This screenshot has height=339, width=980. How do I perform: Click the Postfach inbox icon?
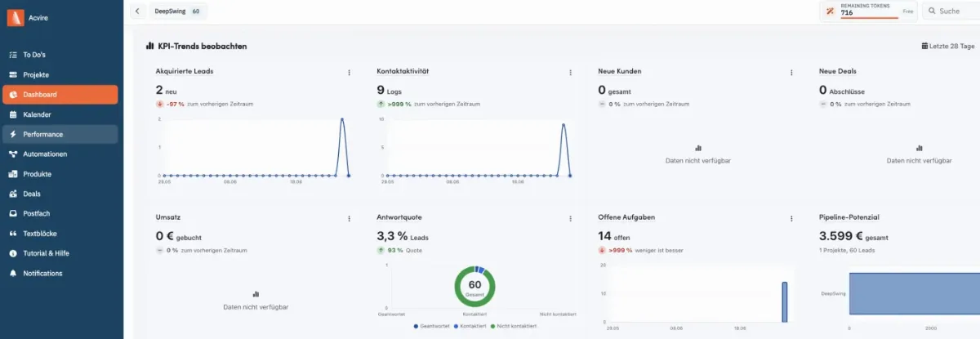13,213
